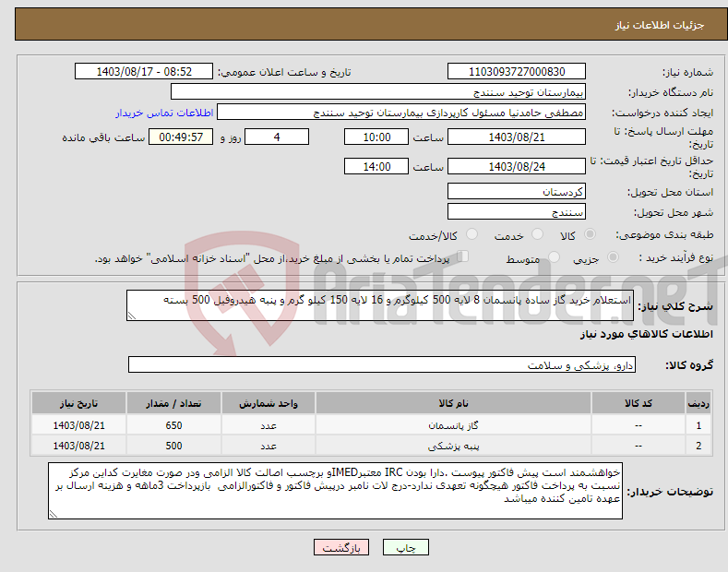The image size is (728, 572).
Task: Click the remaining days field showing 4
Action: point(277,137)
